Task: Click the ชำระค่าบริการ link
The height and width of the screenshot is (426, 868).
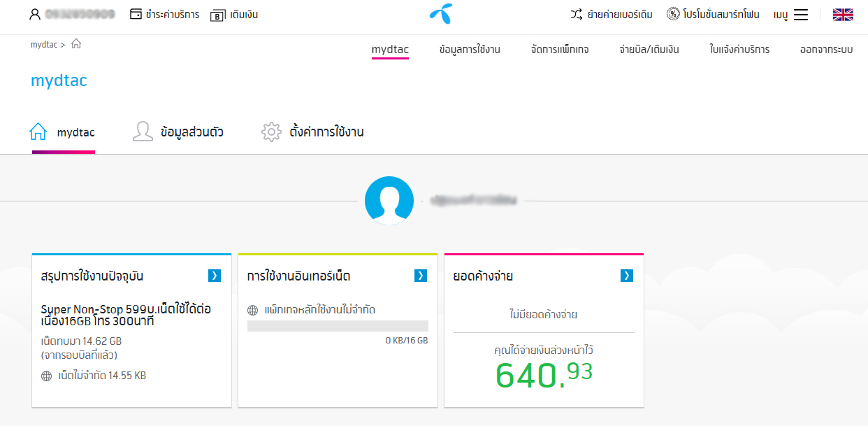Action: (173, 14)
